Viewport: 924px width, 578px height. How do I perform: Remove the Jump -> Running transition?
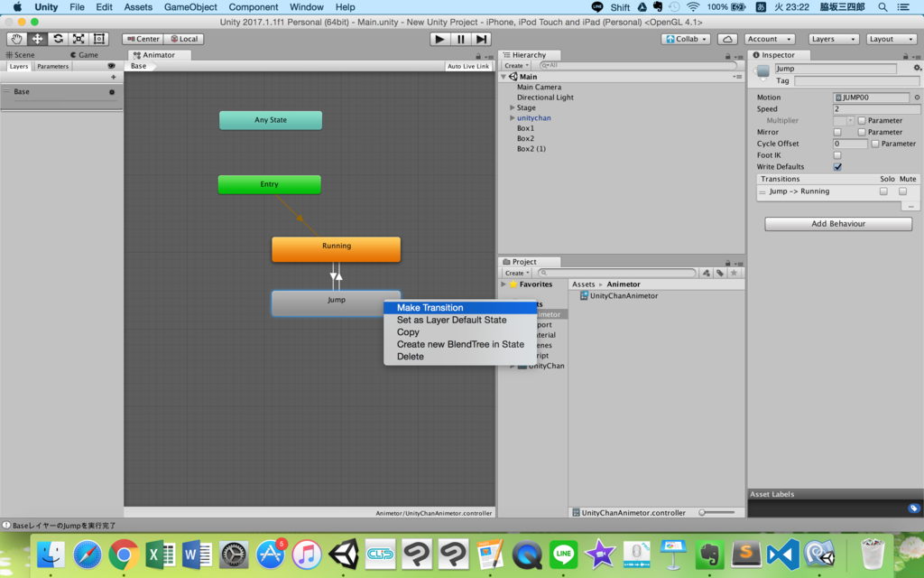910,207
